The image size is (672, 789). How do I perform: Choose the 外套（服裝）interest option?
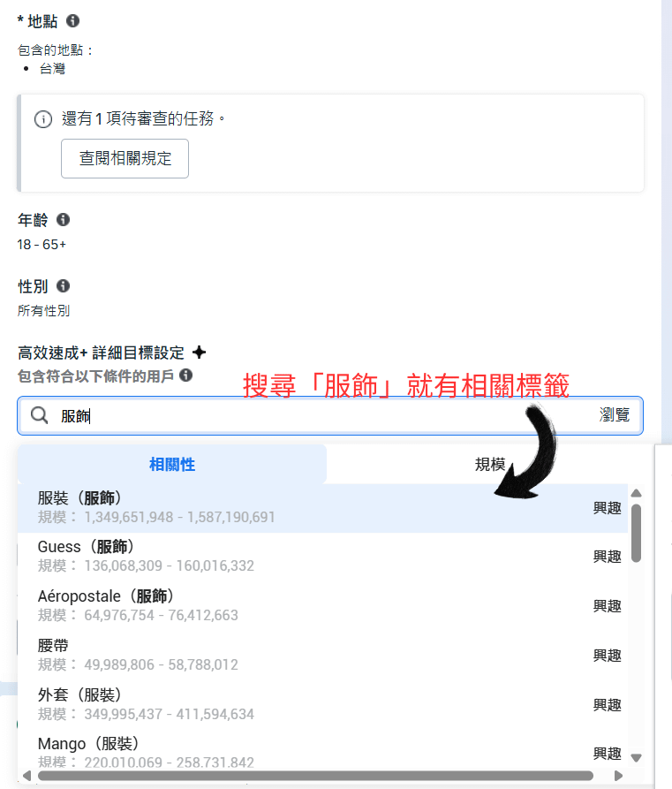322,704
